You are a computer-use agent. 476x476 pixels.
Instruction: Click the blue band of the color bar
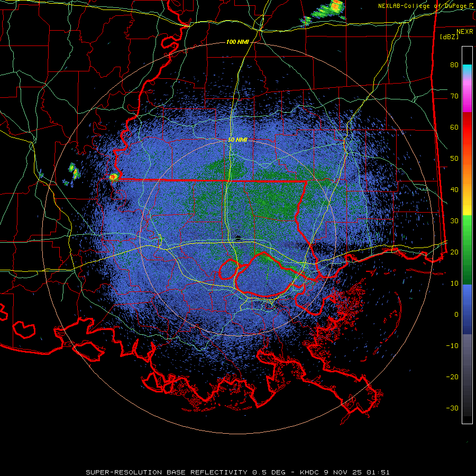(467, 309)
